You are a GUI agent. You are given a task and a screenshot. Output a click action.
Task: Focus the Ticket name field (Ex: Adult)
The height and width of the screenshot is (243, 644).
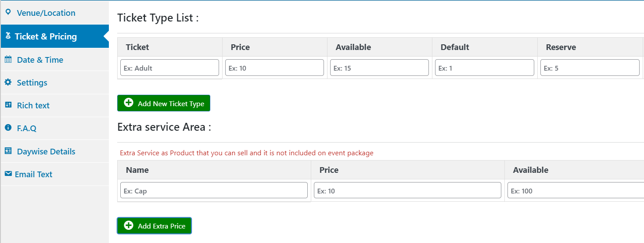169,68
